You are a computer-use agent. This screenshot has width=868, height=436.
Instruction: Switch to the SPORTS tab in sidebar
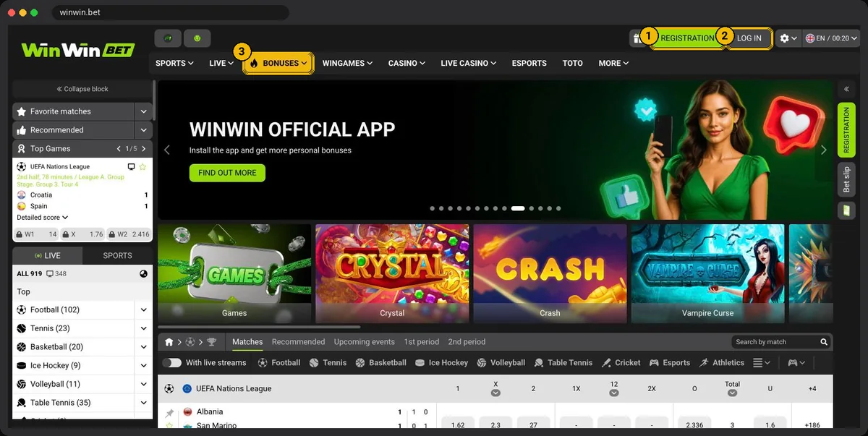(117, 255)
